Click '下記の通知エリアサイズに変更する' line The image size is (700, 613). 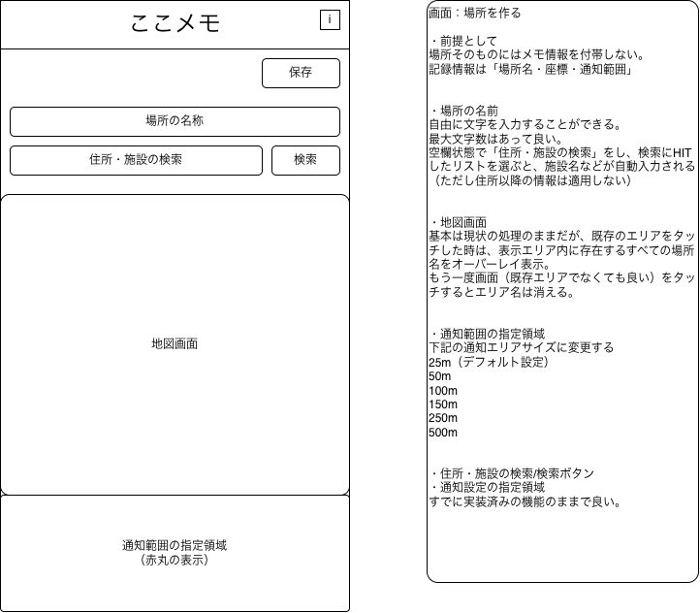[522, 347]
